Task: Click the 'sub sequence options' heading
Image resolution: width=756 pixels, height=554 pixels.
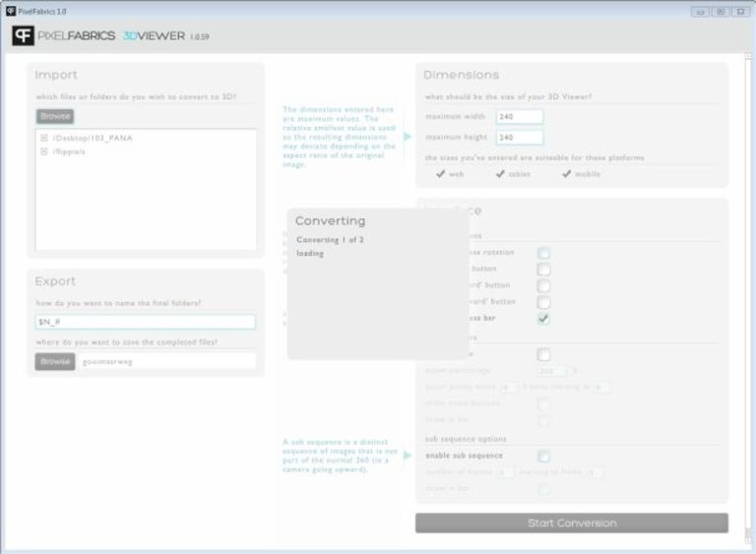Action: [466, 439]
